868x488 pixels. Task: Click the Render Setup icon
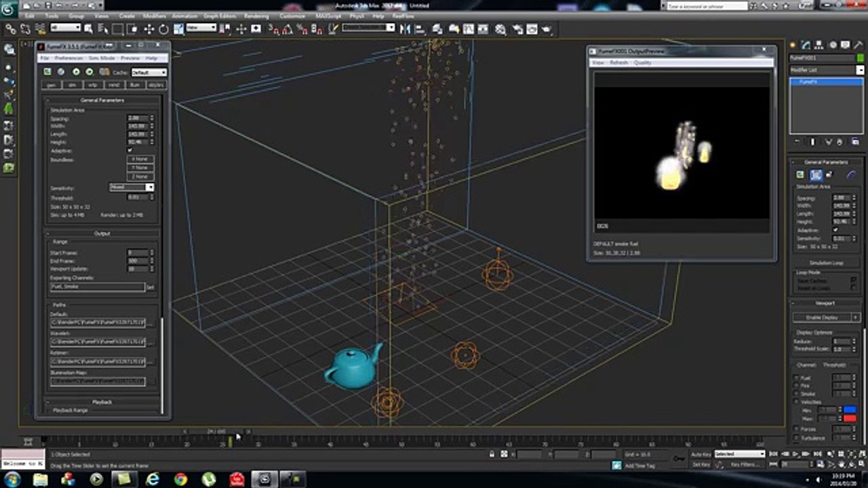[516, 29]
